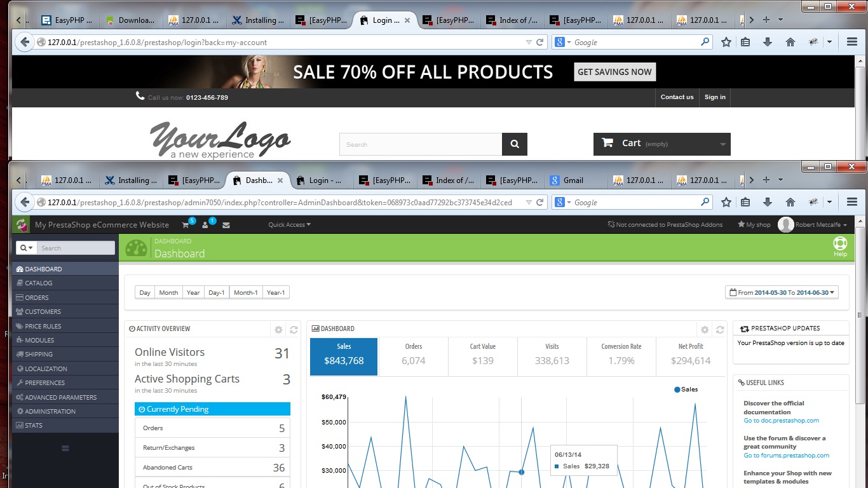Switch to the Downloa... tab in top window
This screenshot has width=868, height=488.
point(130,20)
